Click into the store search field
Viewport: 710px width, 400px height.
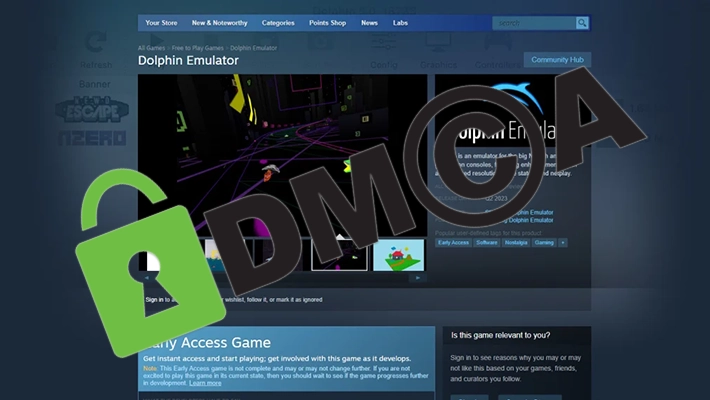[534, 23]
